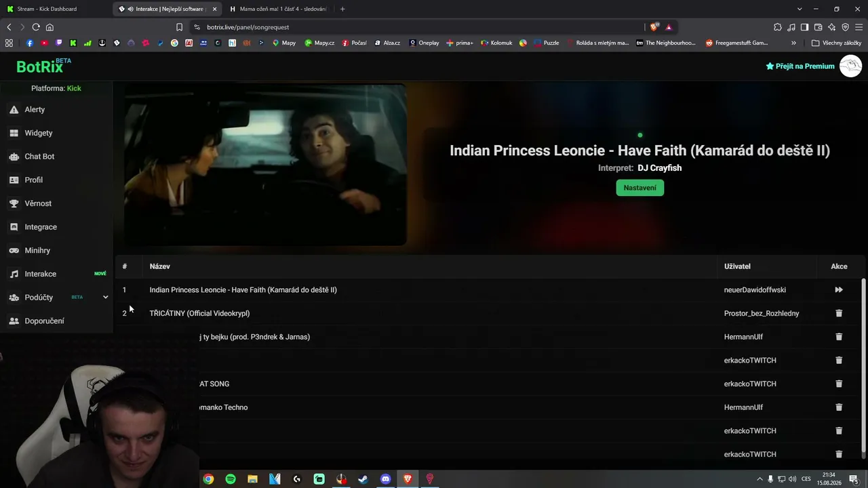This screenshot has height=488, width=868.
Task: Open tab search dropdown arrow
Action: (800, 9)
